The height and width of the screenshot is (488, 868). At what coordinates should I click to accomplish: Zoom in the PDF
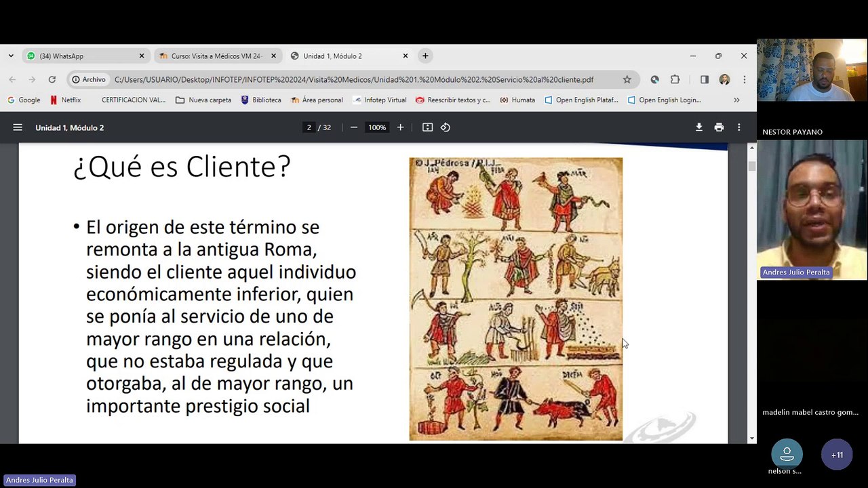[400, 127]
